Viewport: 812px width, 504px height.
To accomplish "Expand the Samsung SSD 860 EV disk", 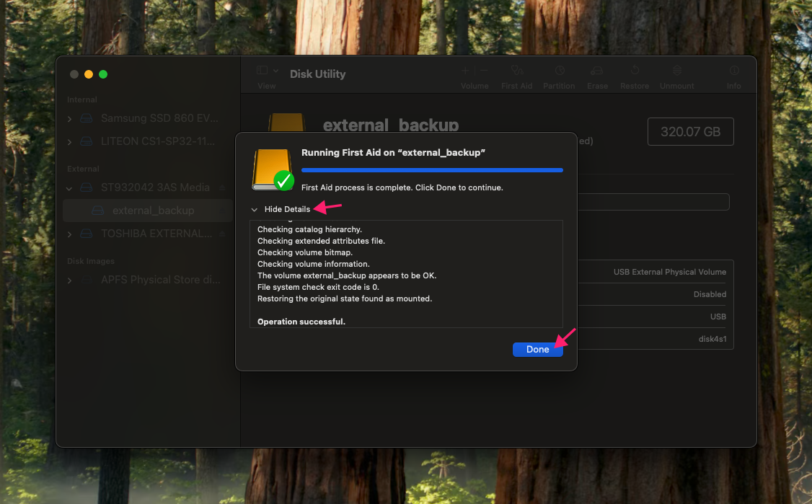I will click(x=69, y=119).
